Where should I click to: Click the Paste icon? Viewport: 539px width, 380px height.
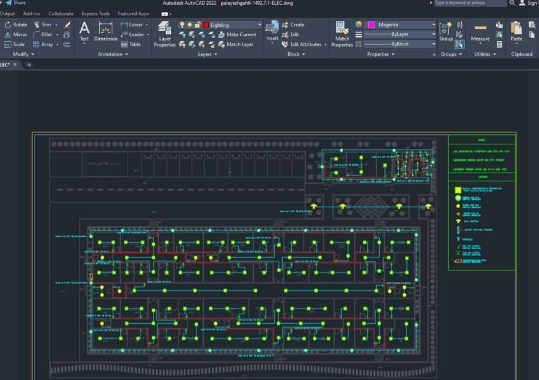pos(516,32)
